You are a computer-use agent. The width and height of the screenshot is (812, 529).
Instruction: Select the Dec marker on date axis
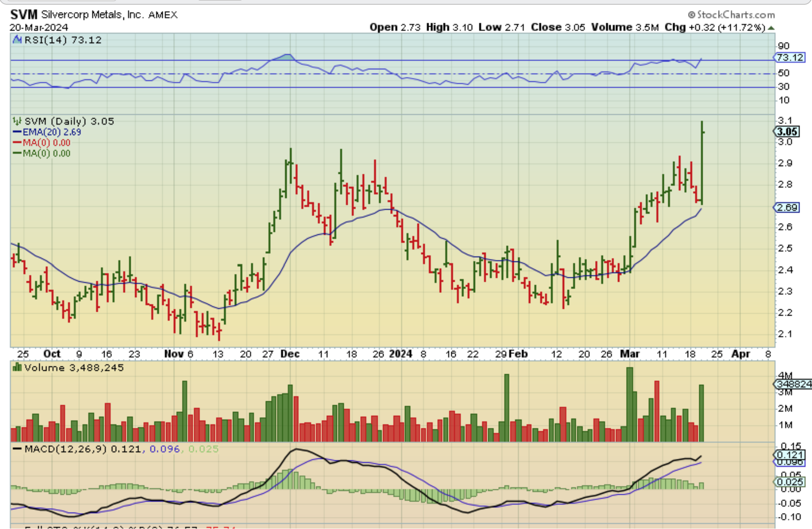tap(290, 354)
